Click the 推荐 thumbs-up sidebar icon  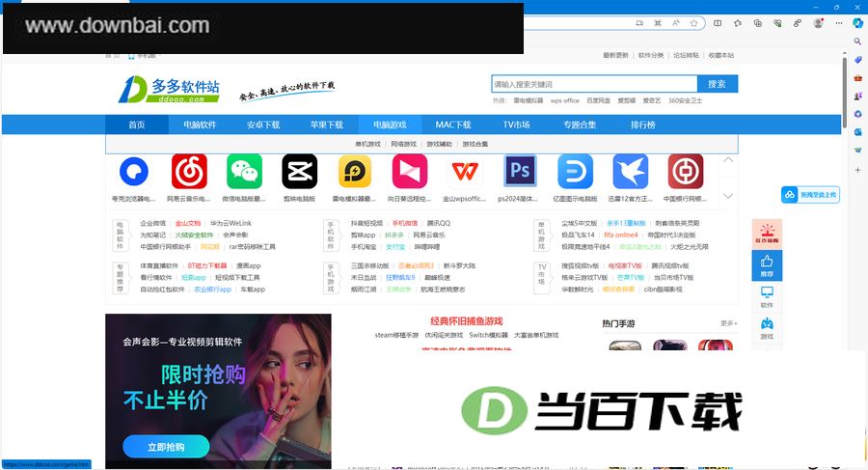[767, 265]
